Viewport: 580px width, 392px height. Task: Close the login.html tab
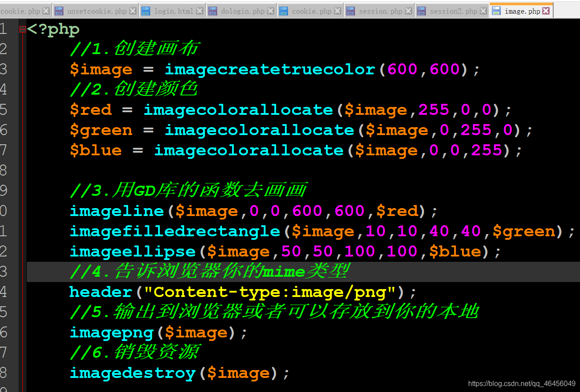click(199, 11)
